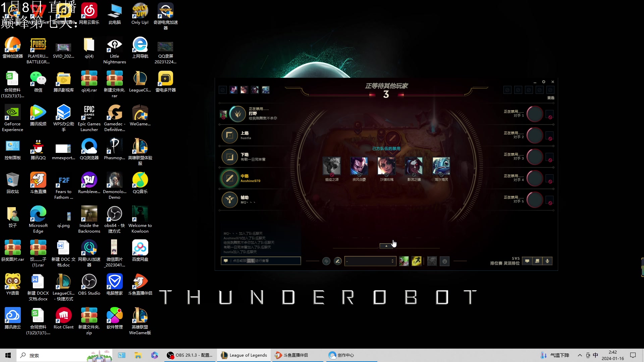
Task: Open weather widget 气温下降
Action: tap(555, 355)
